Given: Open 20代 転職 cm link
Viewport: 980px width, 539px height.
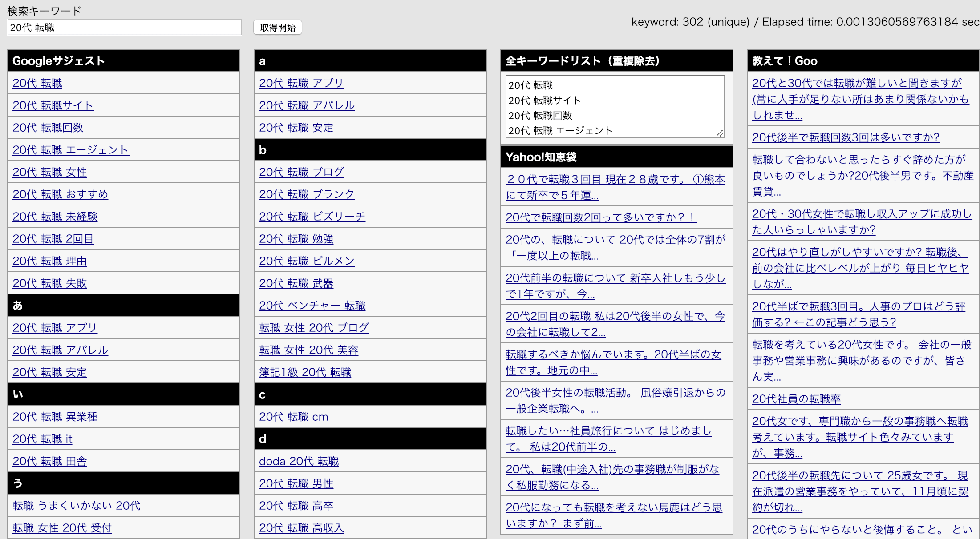Looking at the screenshot, I should pos(294,417).
